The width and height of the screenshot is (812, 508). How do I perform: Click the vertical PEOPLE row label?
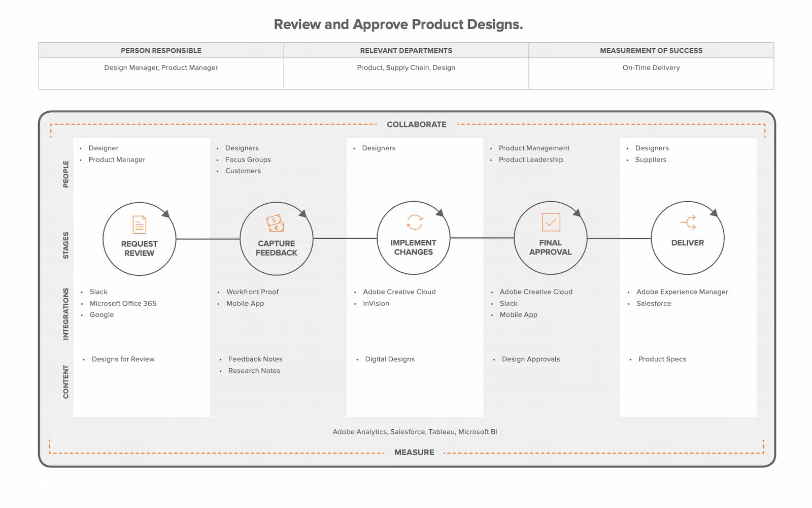[x=65, y=174]
